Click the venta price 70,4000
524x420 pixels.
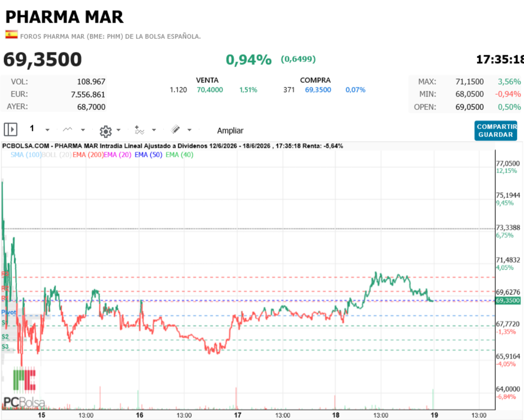click(210, 90)
